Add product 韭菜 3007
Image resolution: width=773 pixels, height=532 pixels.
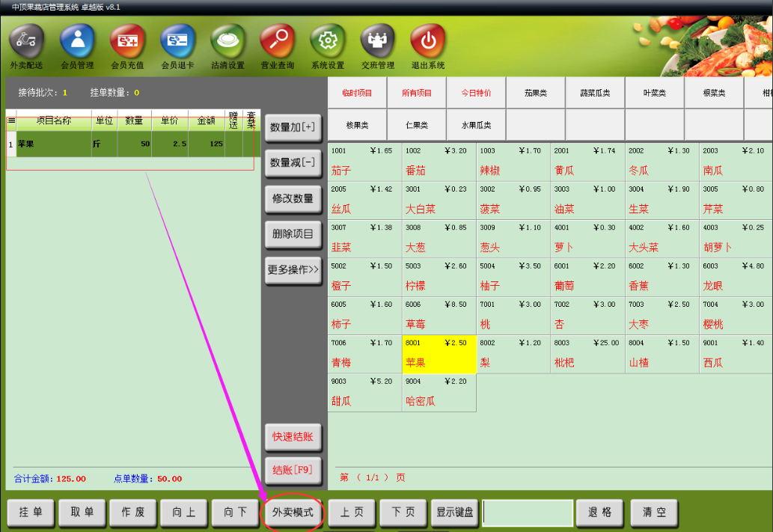pyautogui.click(x=365, y=239)
